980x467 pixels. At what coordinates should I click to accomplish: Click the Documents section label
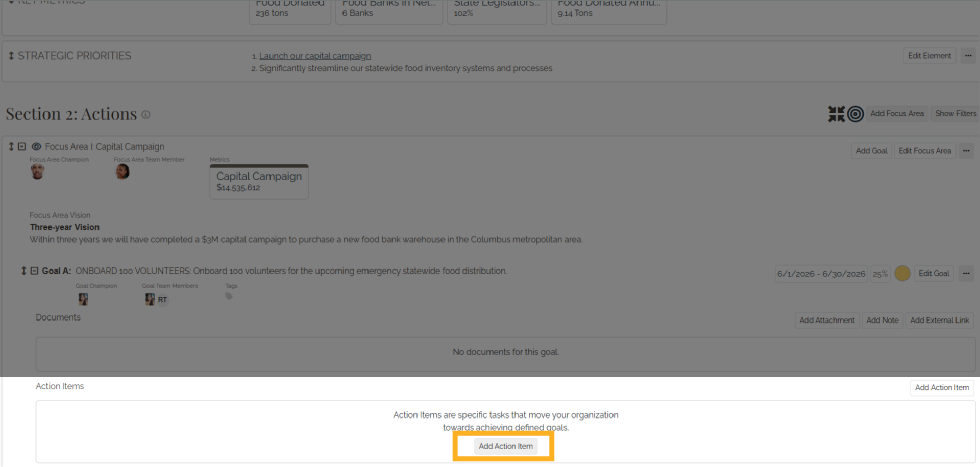(x=58, y=317)
